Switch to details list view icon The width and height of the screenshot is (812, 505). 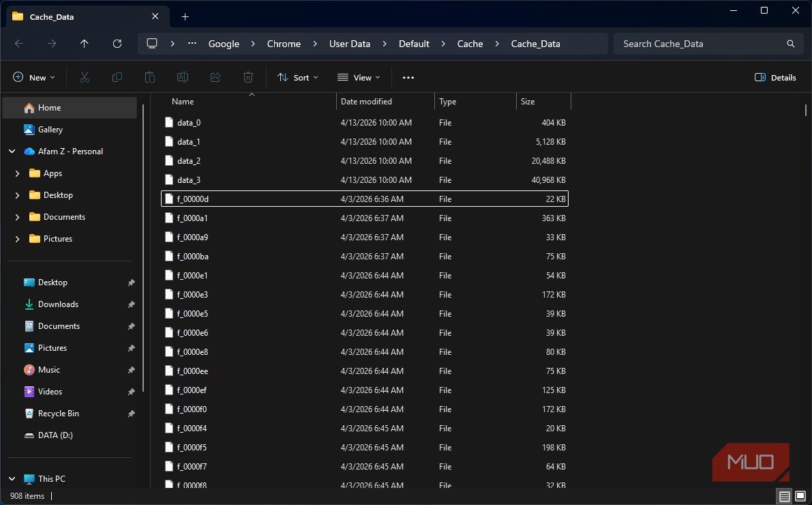(785, 496)
